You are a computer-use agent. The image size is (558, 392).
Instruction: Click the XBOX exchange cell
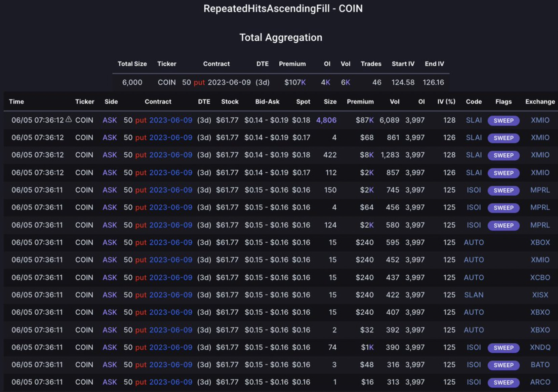[x=540, y=242]
